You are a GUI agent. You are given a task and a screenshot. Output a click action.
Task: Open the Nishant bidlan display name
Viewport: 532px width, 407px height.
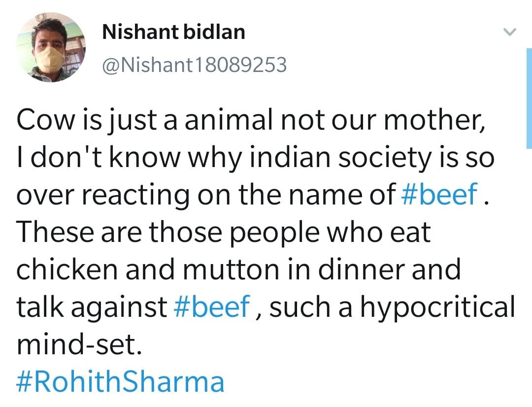pos(173,32)
